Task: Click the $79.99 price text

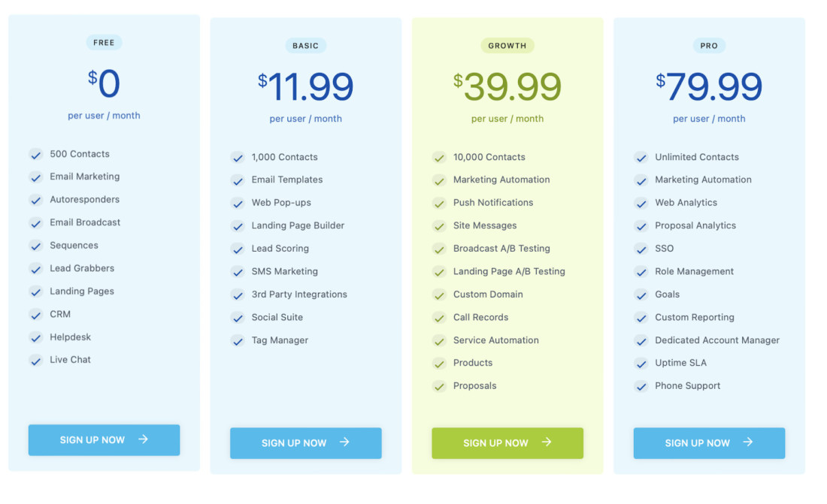Action: tap(709, 85)
